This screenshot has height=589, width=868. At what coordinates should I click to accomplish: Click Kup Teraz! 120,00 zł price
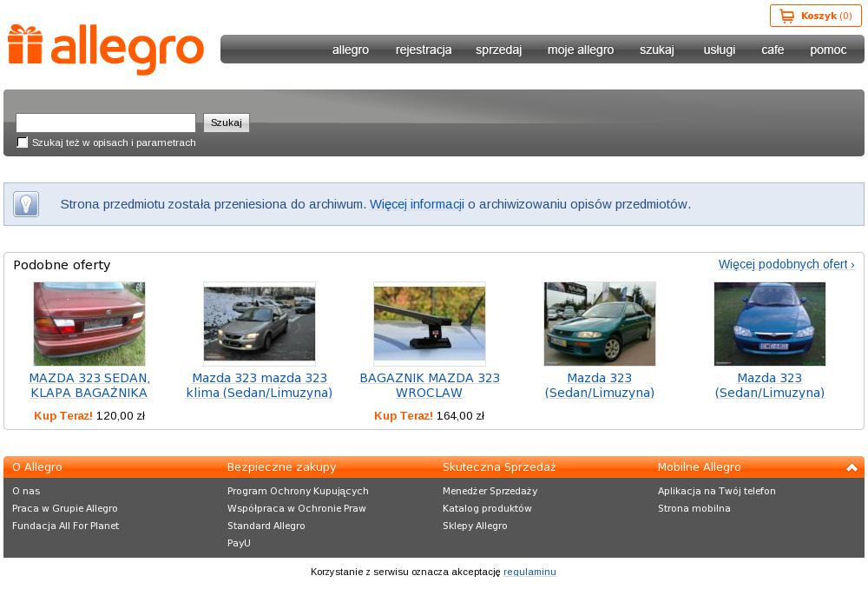coord(89,415)
